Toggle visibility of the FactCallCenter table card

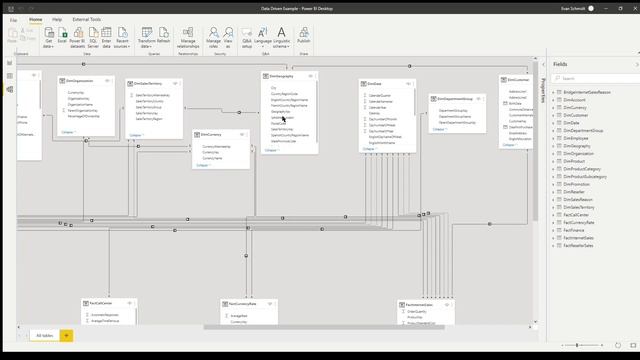coord(130,303)
